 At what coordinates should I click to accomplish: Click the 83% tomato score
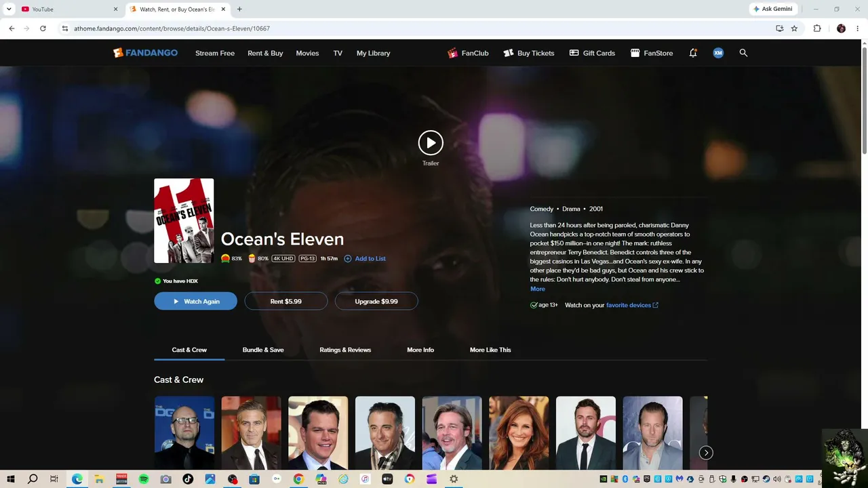pos(231,258)
